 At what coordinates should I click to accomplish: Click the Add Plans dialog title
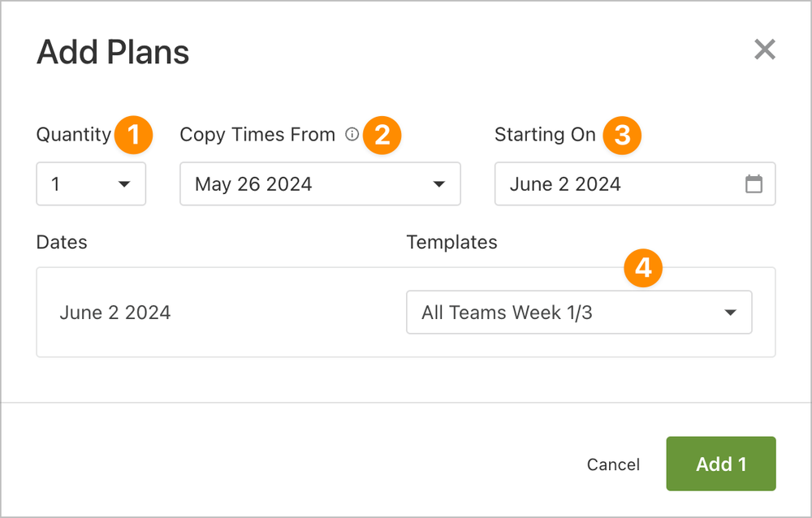(x=113, y=53)
